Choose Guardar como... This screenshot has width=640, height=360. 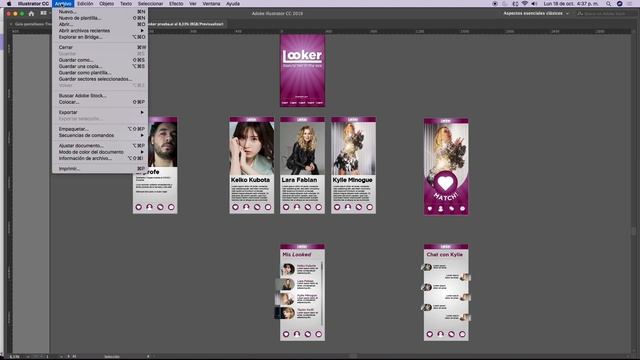pyautogui.click(x=100, y=60)
